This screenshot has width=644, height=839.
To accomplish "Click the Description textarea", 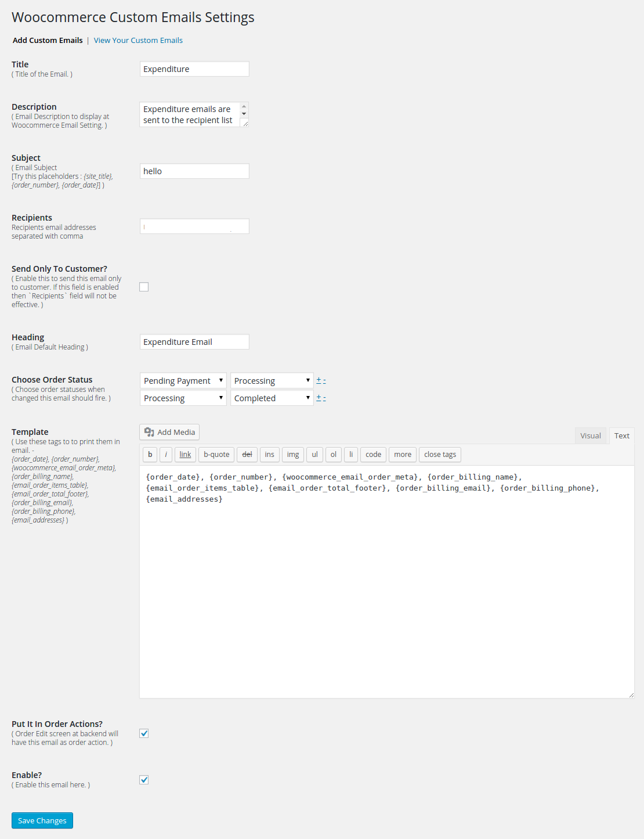I will [189, 114].
